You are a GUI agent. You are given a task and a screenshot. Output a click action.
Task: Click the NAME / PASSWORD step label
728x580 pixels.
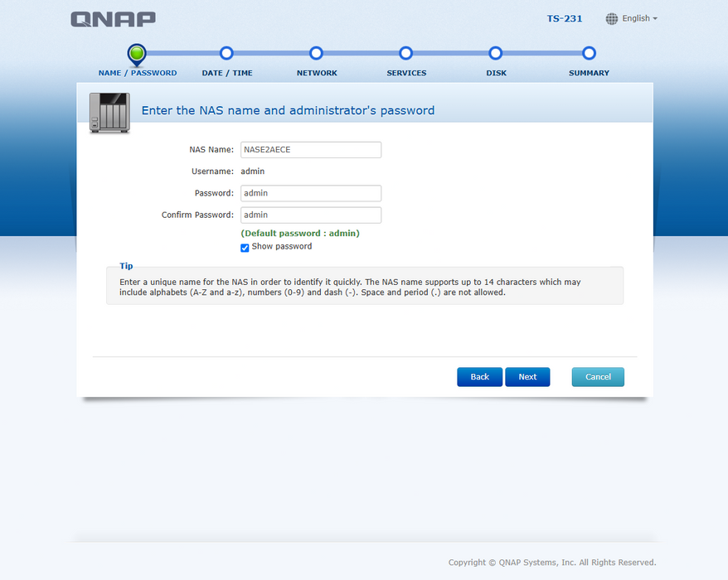pos(138,73)
